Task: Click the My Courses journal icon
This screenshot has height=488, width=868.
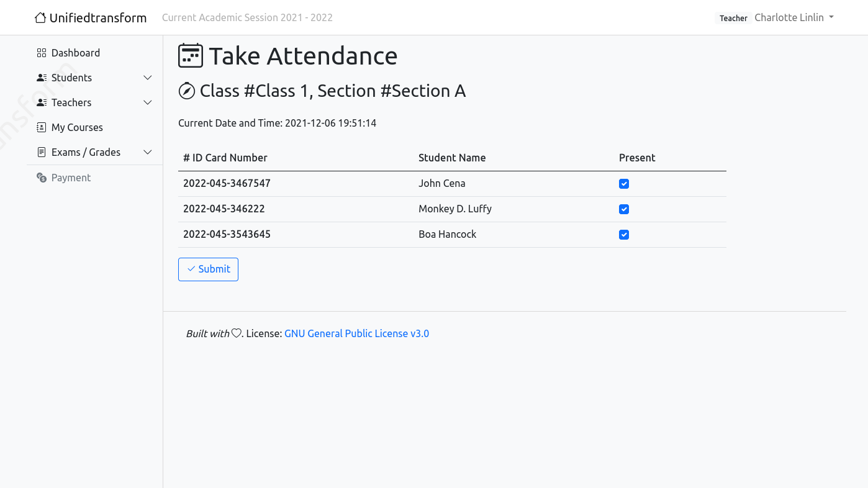Action: 42,127
